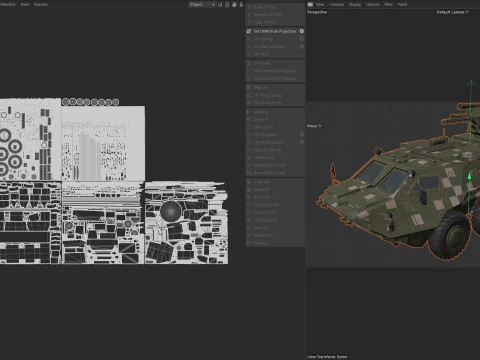Click the row of small circular UV islands

(90, 102)
